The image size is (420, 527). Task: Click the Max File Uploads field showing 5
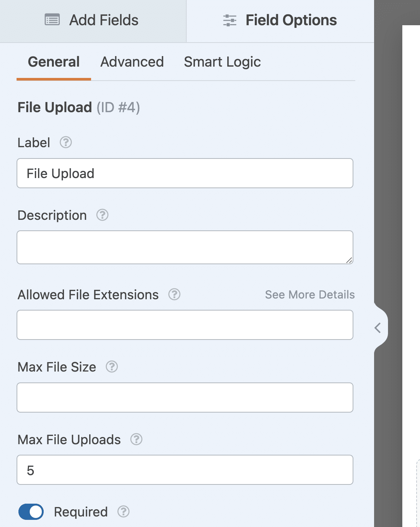click(185, 469)
